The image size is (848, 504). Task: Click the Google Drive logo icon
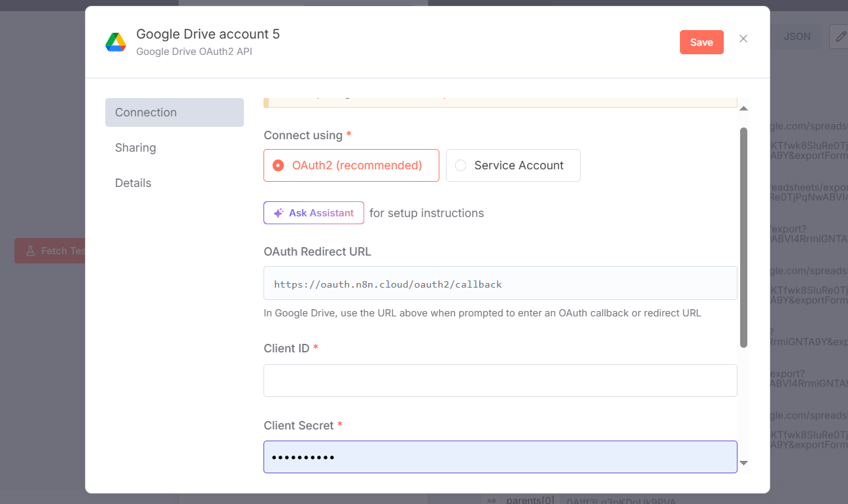pyautogui.click(x=116, y=42)
